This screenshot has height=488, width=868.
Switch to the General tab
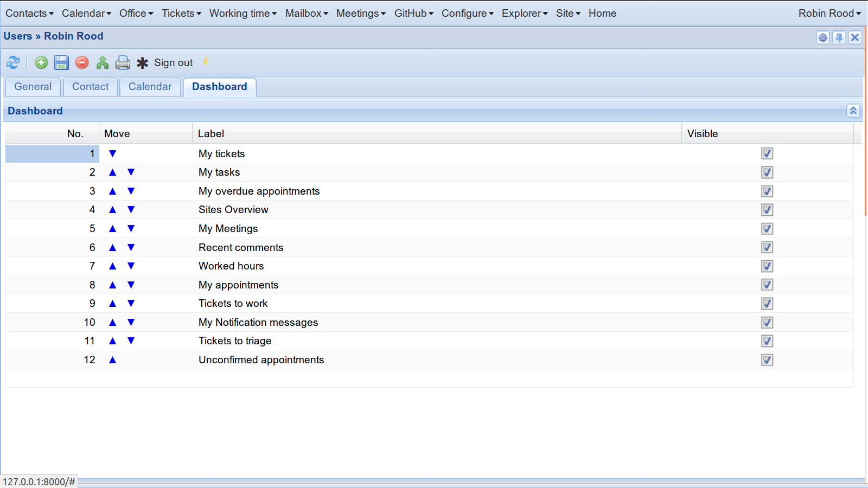tap(33, 87)
